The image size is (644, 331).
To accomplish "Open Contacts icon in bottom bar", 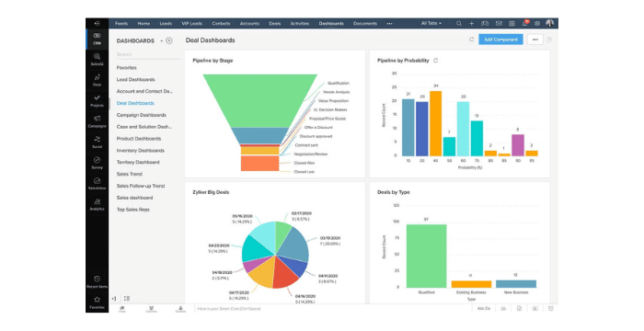I will [180, 309].
